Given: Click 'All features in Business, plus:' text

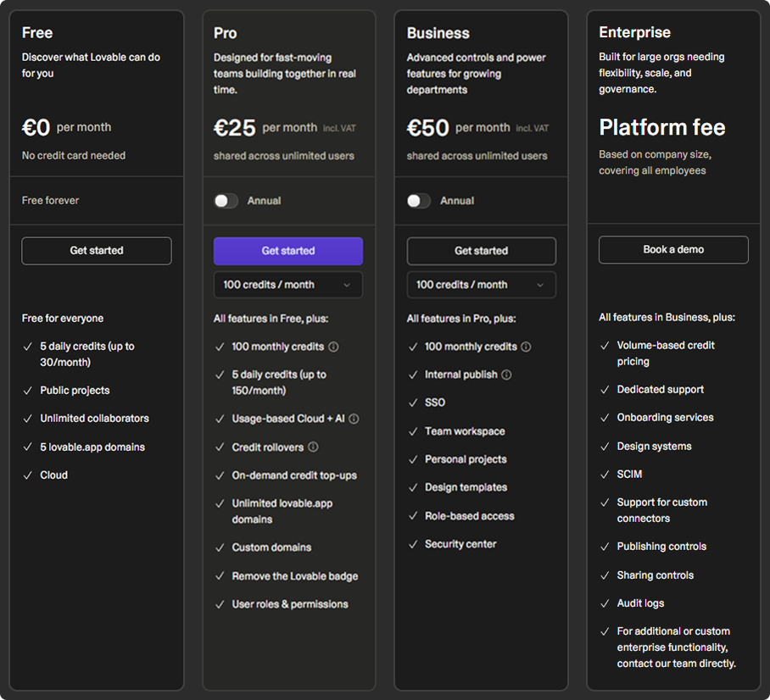Looking at the screenshot, I should pyautogui.click(x=667, y=318).
